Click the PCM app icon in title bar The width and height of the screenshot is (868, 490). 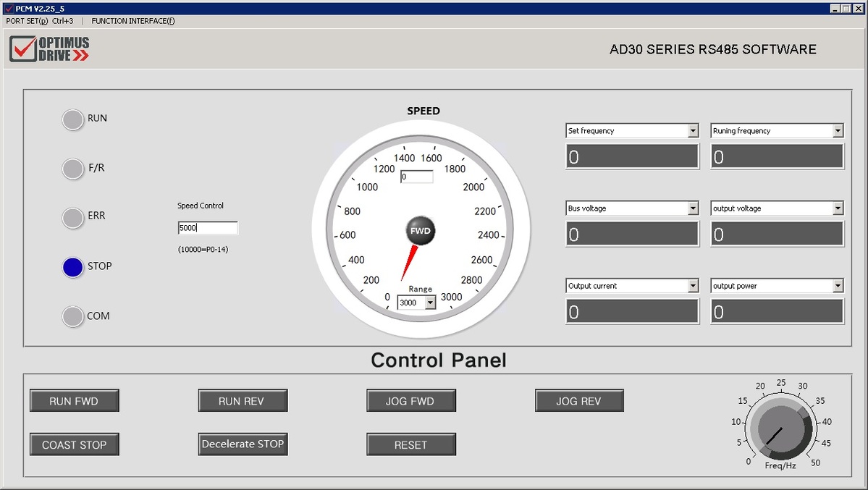pos(8,8)
